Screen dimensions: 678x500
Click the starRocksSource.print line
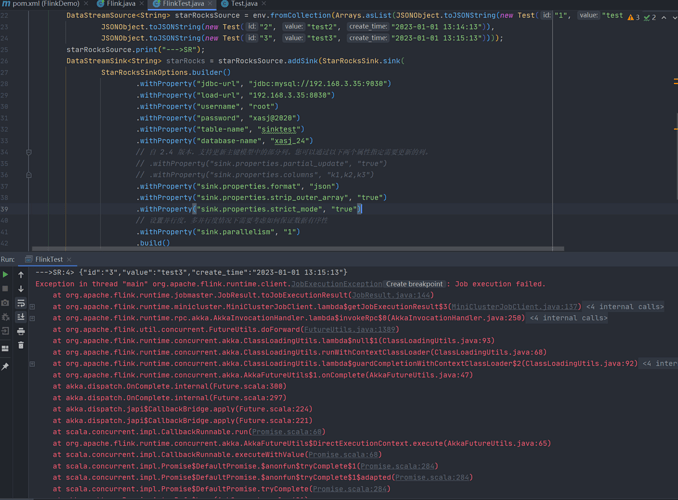[135, 50]
